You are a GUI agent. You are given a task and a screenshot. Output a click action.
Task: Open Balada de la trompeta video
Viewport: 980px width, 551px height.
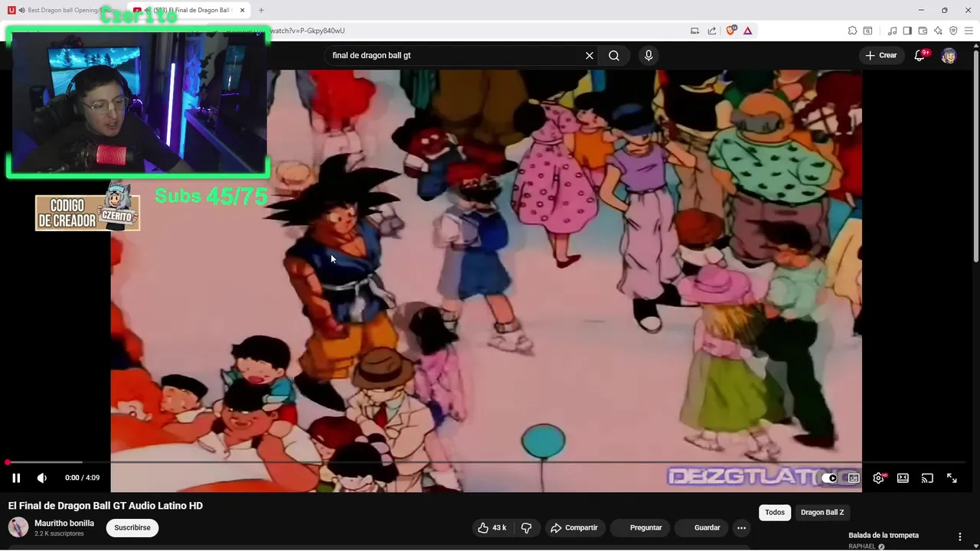point(884,536)
